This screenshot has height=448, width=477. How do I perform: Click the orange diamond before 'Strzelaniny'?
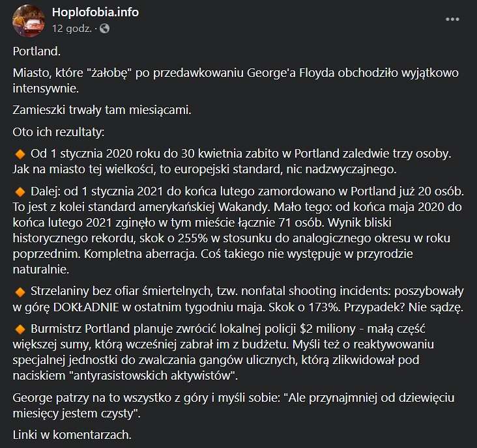coord(20,292)
